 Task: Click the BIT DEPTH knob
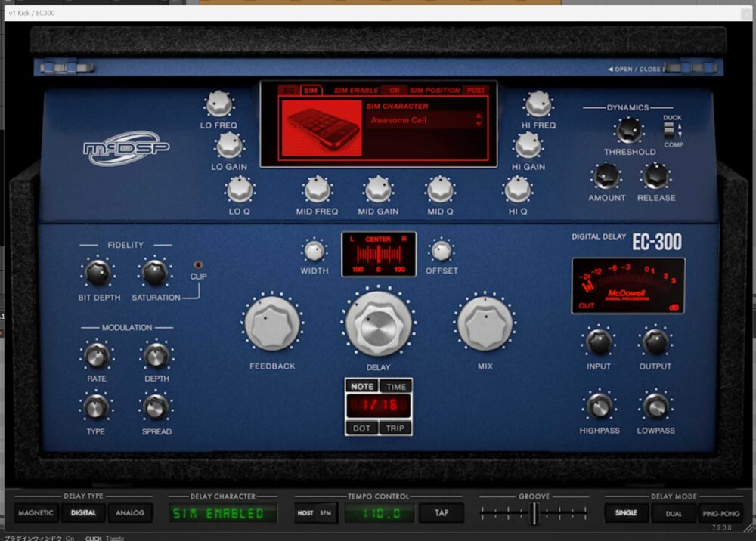[x=98, y=273]
